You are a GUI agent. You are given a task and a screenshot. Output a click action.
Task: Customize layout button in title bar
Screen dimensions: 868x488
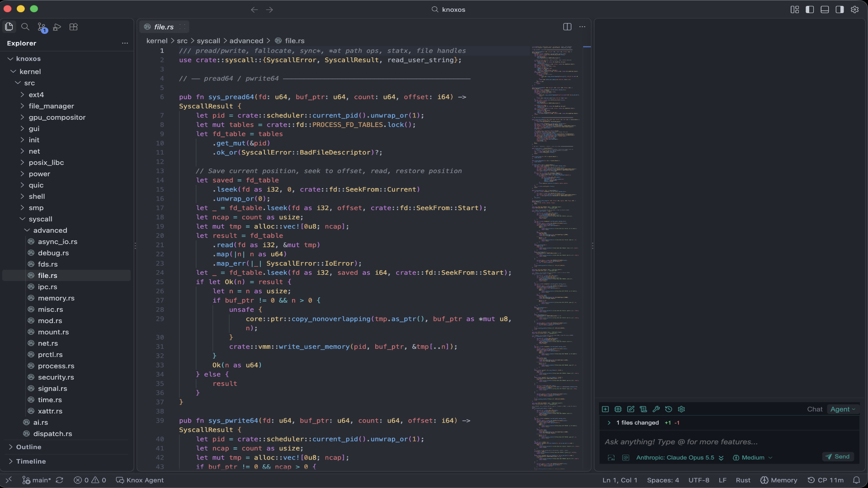[x=795, y=9]
